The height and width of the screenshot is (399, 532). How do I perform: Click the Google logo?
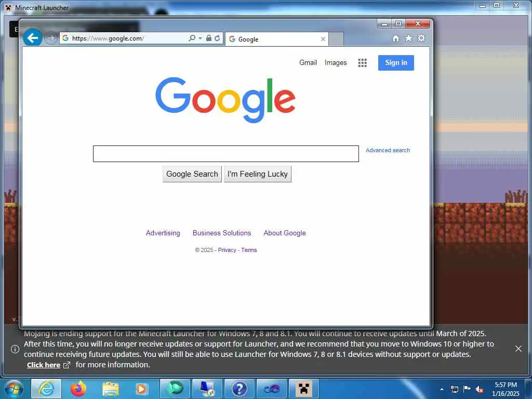pyautogui.click(x=225, y=100)
